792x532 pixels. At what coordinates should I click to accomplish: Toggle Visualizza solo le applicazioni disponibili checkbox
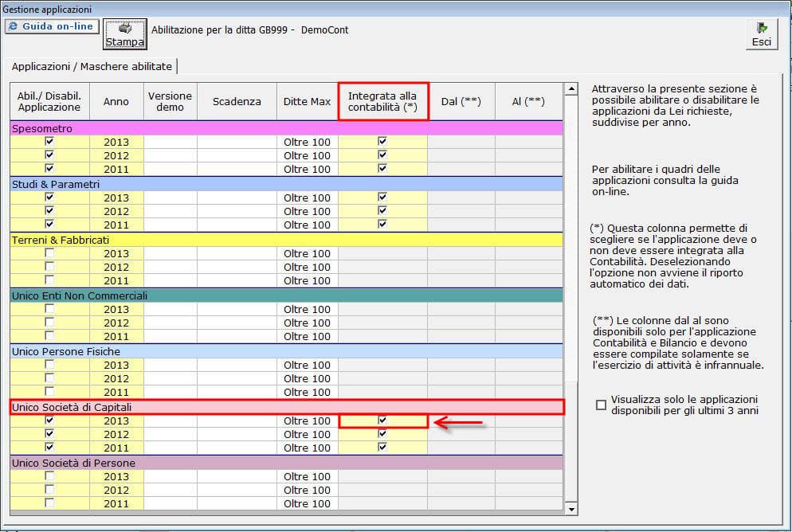click(602, 405)
